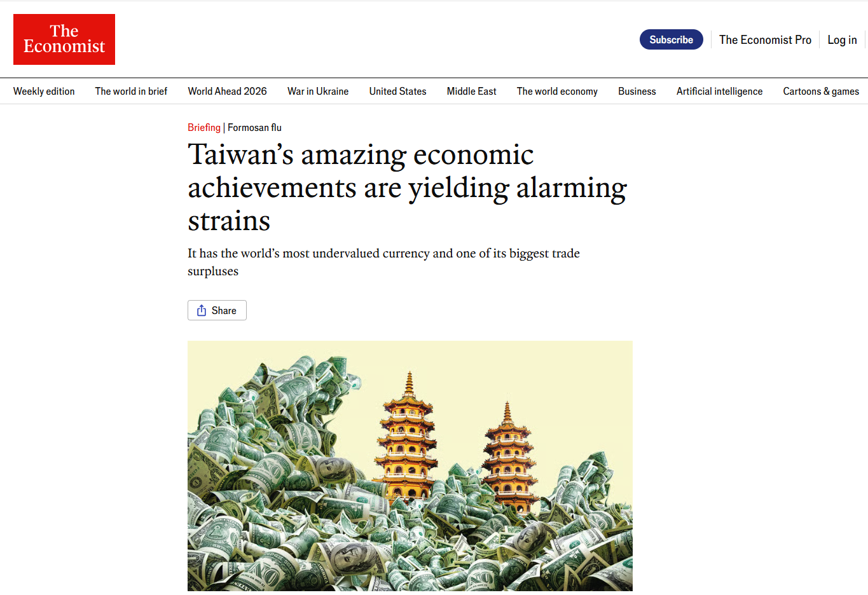The image size is (868, 595).
Task: Open Cartoons & games section
Action: tap(820, 92)
